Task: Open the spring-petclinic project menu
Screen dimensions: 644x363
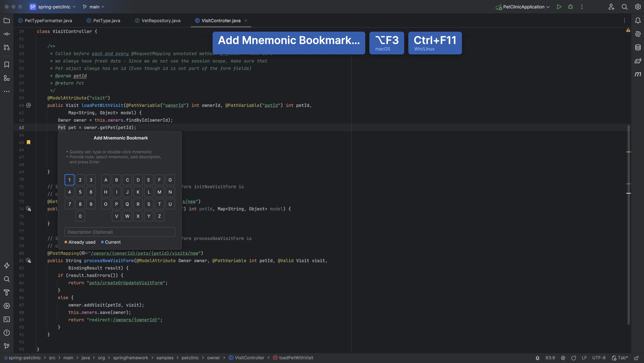Action: click(52, 7)
